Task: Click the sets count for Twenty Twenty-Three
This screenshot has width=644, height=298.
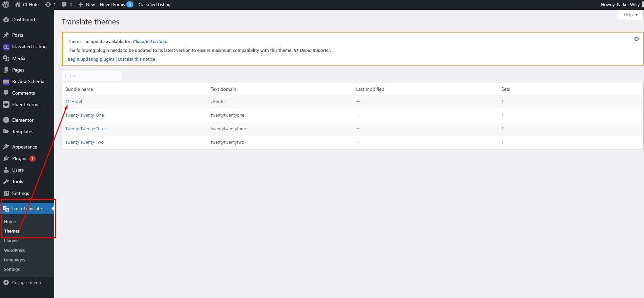Action: pos(502,128)
